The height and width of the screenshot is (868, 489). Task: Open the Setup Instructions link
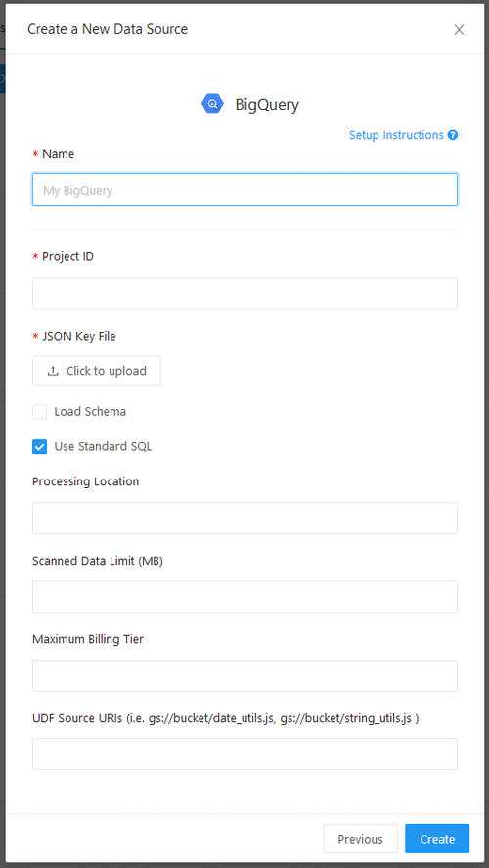coord(396,135)
